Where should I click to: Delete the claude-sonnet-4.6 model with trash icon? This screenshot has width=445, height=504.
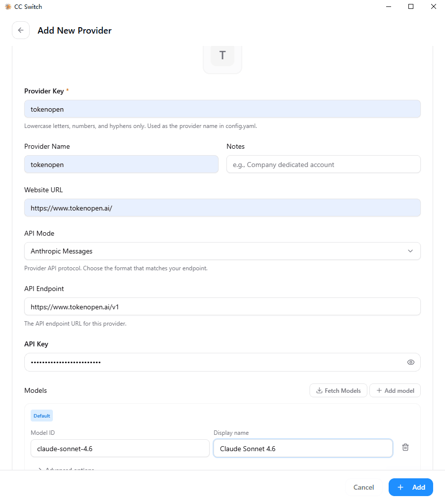[x=405, y=447]
